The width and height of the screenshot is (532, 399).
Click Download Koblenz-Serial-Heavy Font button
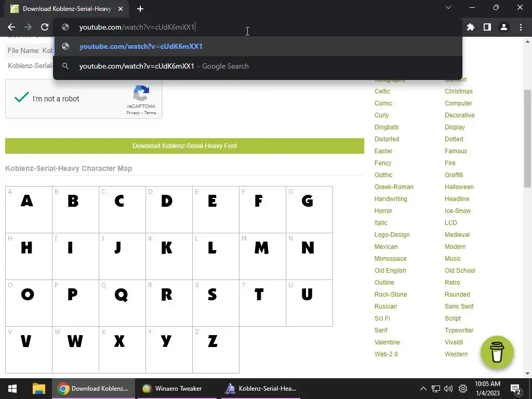184,146
